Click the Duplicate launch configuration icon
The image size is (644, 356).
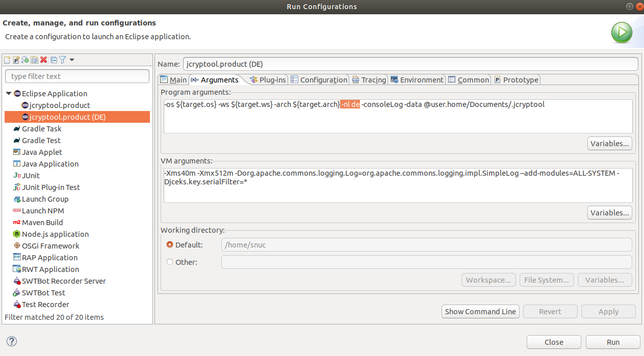pyautogui.click(x=34, y=60)
